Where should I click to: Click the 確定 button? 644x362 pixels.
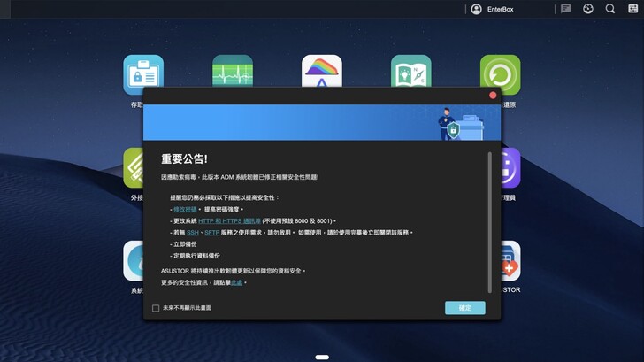(464, 308)
